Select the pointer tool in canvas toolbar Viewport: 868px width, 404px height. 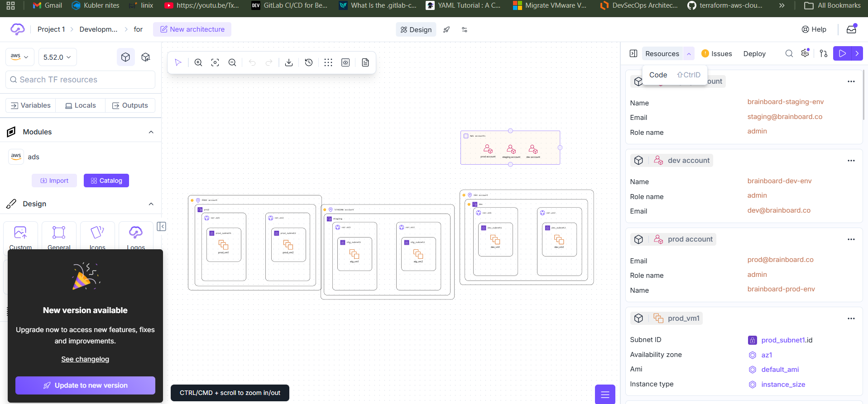pyautogui.click(x=178, y=62)
